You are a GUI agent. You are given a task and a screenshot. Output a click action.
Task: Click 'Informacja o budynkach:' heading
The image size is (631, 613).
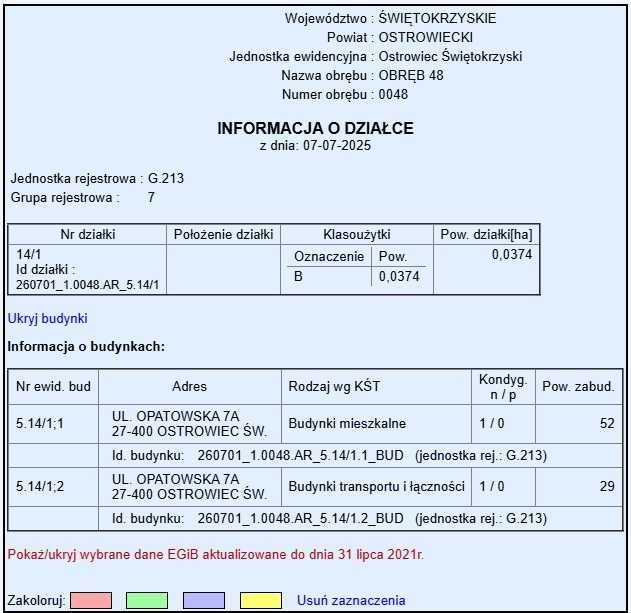point(86,347)
